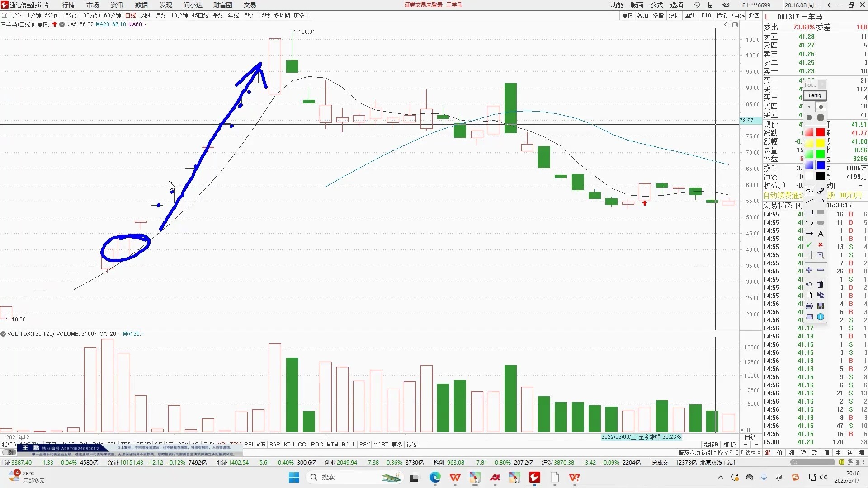Select the outline ellipse drawing tool
Image resolution: width=868 pixels, height=488 pixels.
pos(809,223)
